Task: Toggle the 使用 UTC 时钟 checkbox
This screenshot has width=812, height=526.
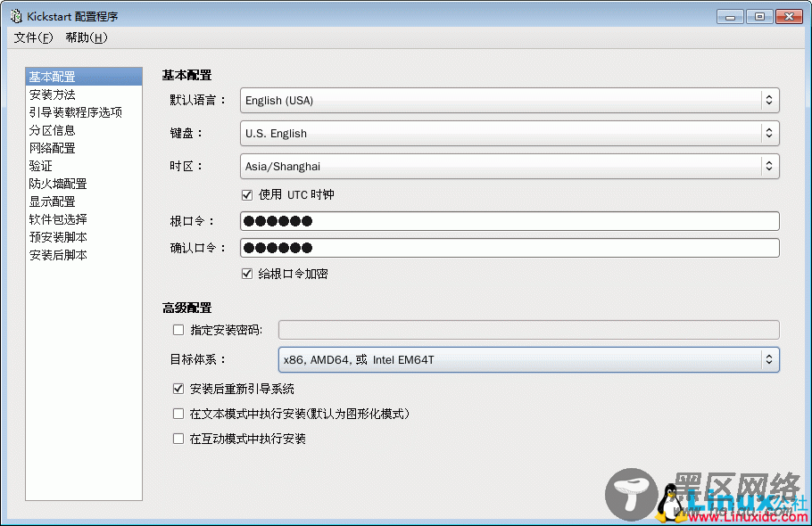Action: (x=247, y=195)
